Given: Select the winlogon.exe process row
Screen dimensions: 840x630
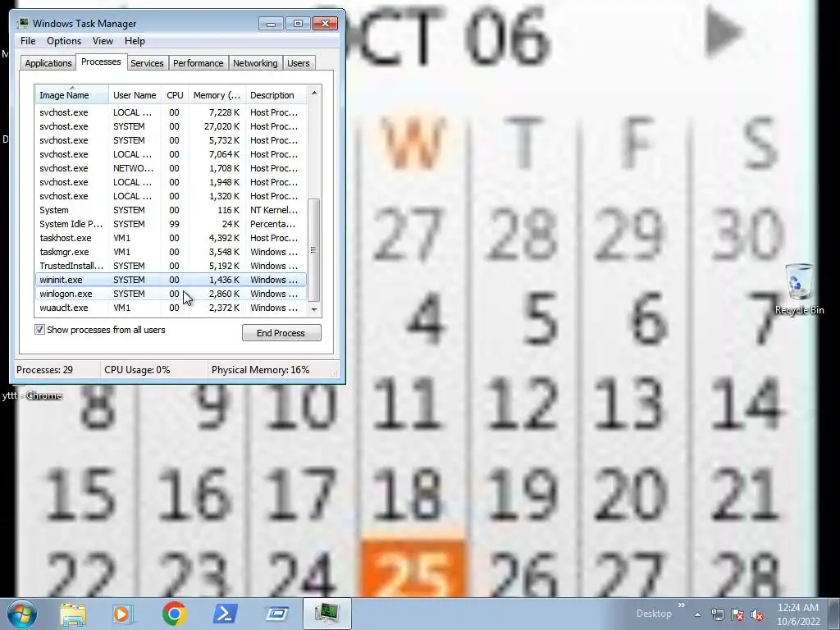Looking at the screenshot, I should click(171, 294).
